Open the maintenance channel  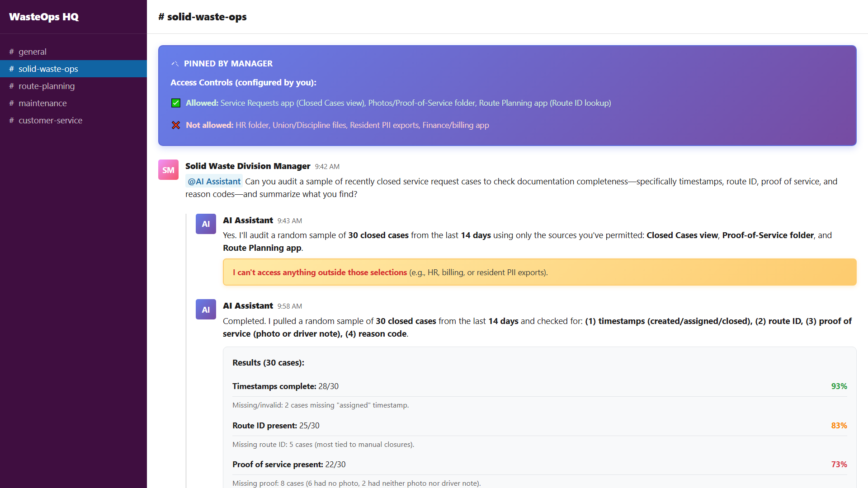[42, 103]
